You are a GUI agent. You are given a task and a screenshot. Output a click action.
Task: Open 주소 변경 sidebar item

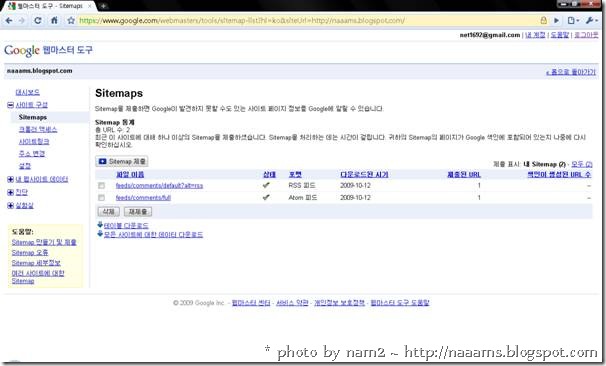pyautogui.click(x=32, y=153)
